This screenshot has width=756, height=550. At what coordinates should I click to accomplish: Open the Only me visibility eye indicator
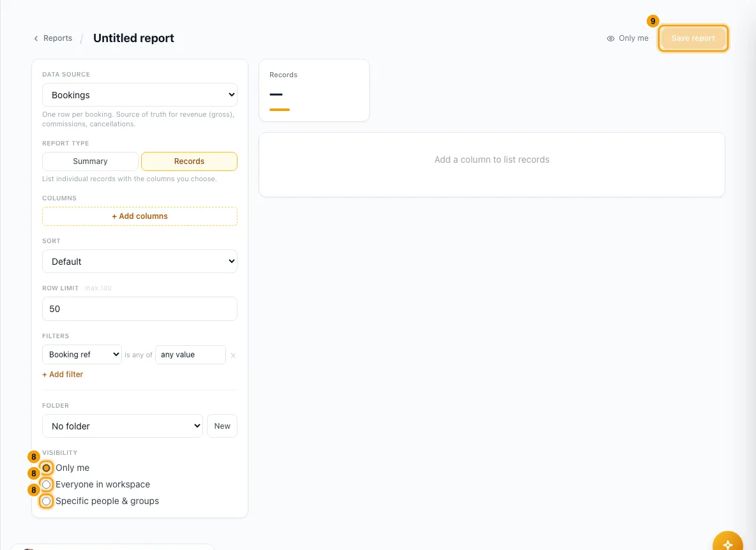tap(627, 38)
